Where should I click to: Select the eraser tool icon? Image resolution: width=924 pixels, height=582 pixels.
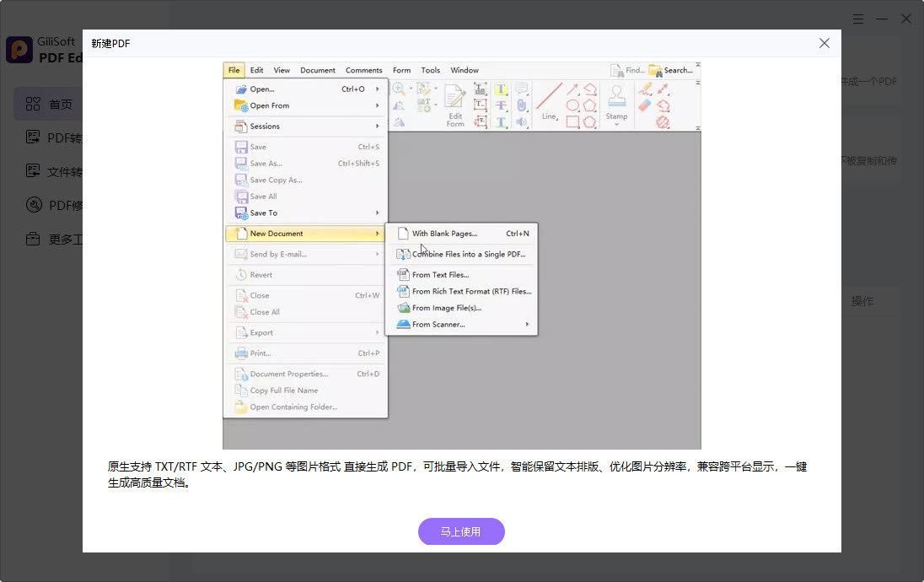coord(645,105)
